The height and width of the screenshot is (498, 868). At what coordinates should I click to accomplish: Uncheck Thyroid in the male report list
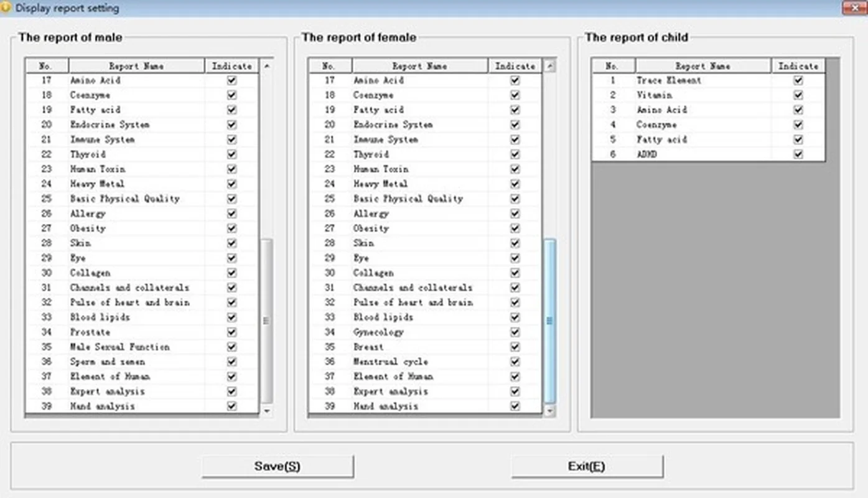(232, 154)
